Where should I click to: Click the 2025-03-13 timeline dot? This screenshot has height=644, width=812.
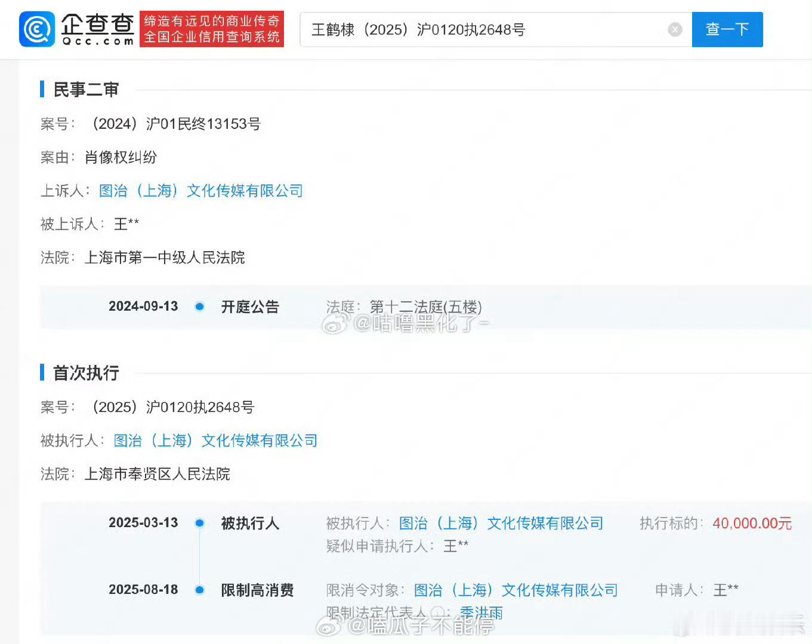point(200,523)
